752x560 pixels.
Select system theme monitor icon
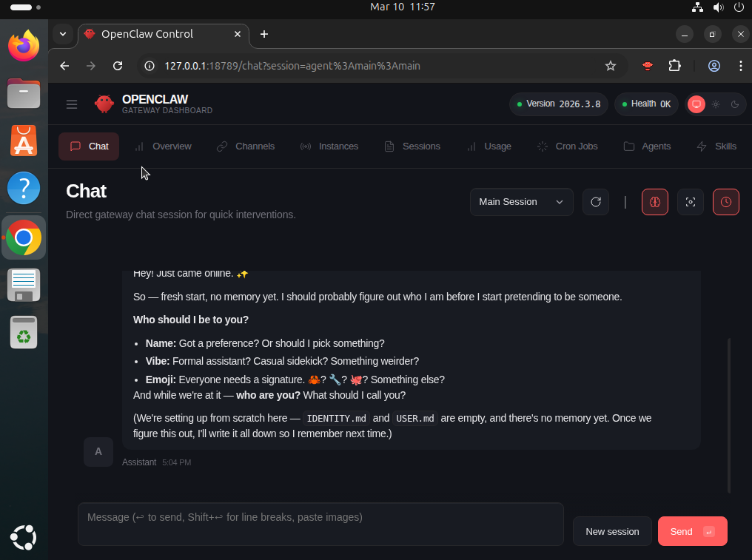[x=696, y=104]
